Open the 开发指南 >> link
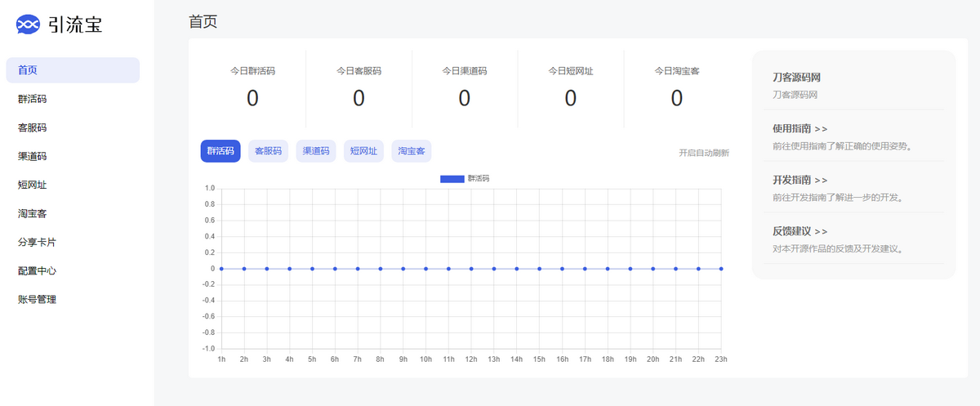 (800, 179)
